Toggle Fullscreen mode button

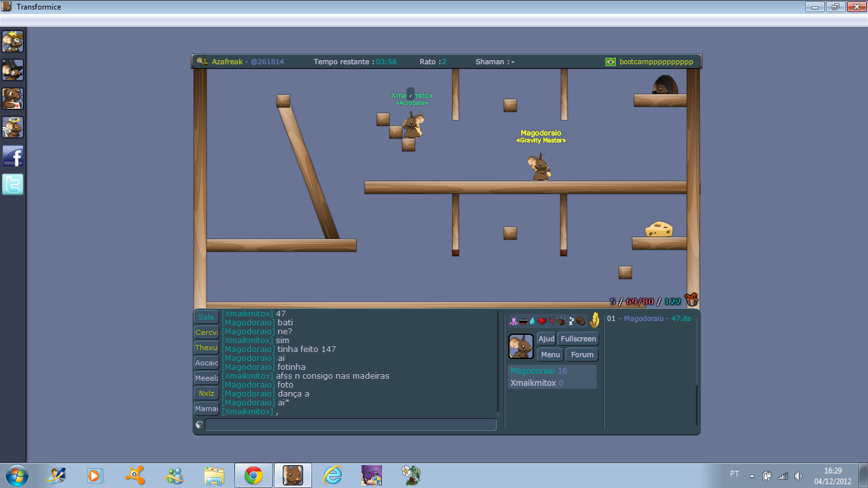[578, 339]
